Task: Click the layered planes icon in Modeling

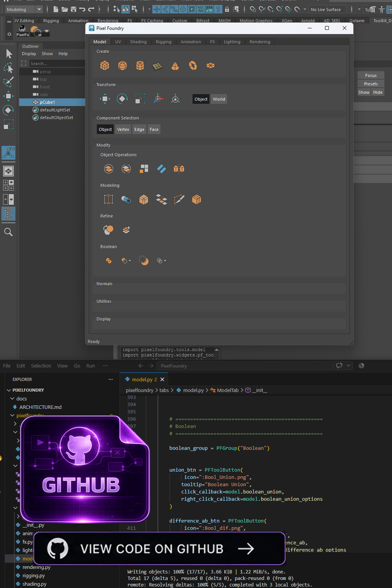Action: [x=162, y=199]
